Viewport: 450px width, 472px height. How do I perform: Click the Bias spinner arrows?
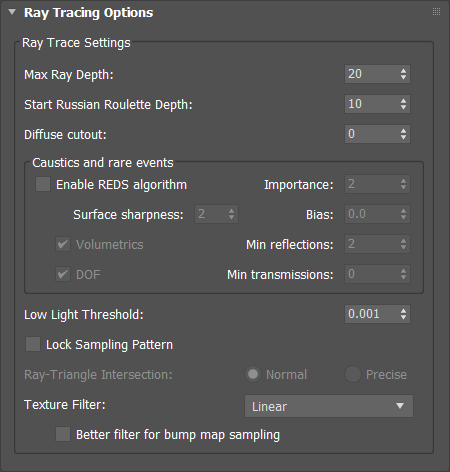pyautogui.click(x=403, y=214)
